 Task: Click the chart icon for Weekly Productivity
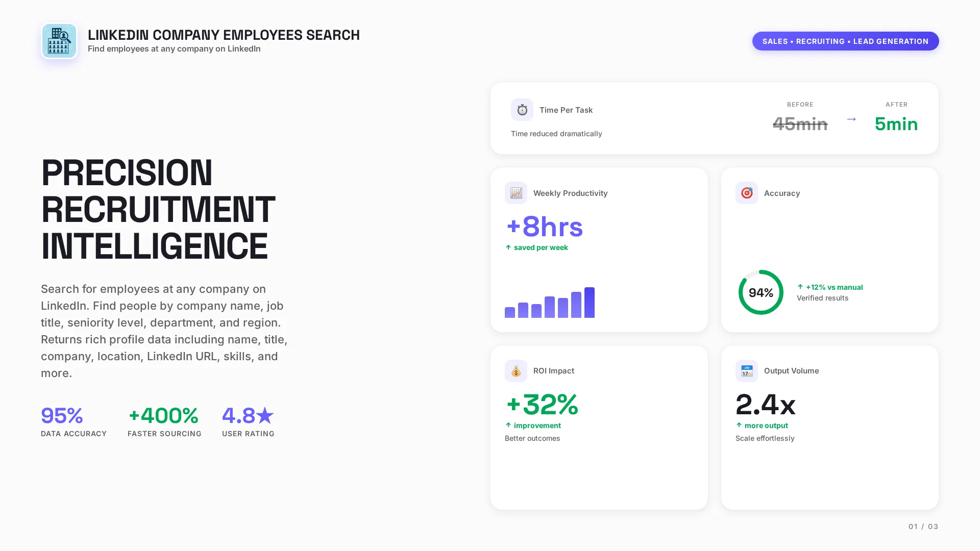click(516, 193)
